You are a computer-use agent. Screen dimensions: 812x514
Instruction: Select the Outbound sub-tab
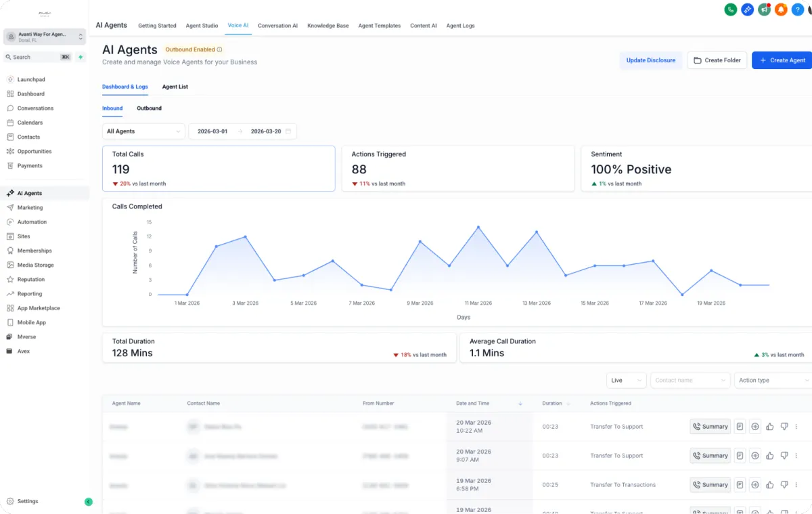pyautogui.click(x=149, y=108)
